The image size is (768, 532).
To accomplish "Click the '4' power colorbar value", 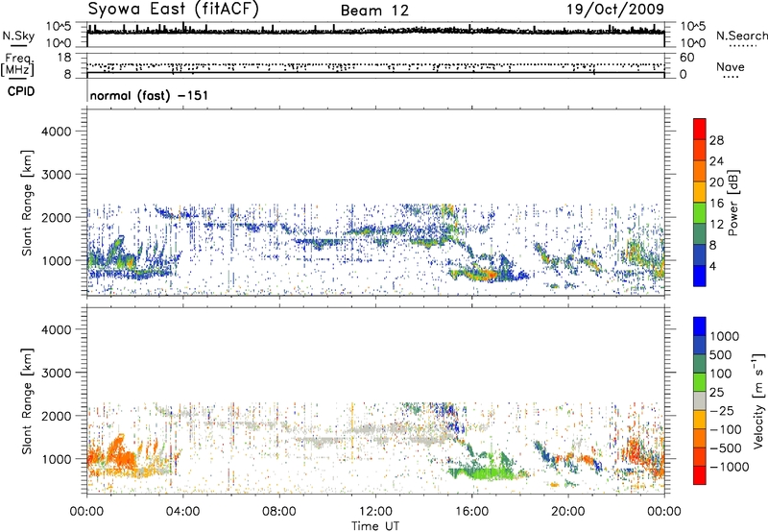I will point(713,266).
